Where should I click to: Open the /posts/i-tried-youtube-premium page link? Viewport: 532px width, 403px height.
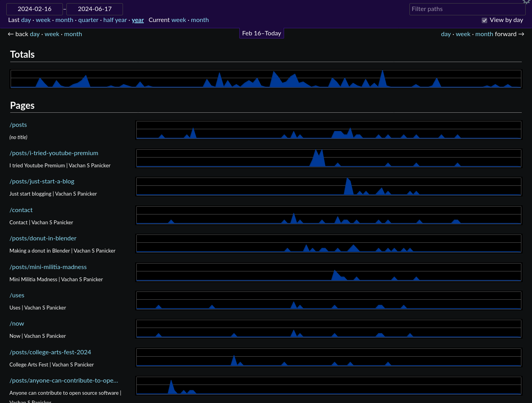pyautogui.click(x=54, y=153)
